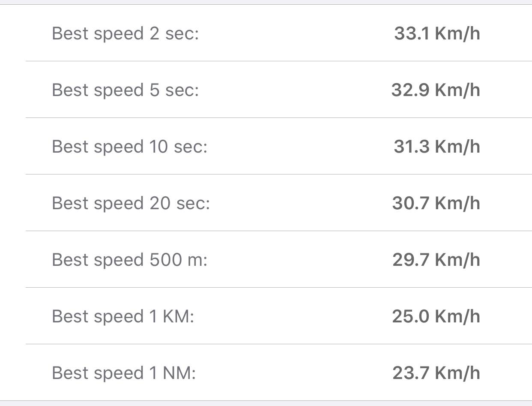Tap the Best speed 2 sec label
Screen dimensions: 532x406
click(x=125, y=33)
